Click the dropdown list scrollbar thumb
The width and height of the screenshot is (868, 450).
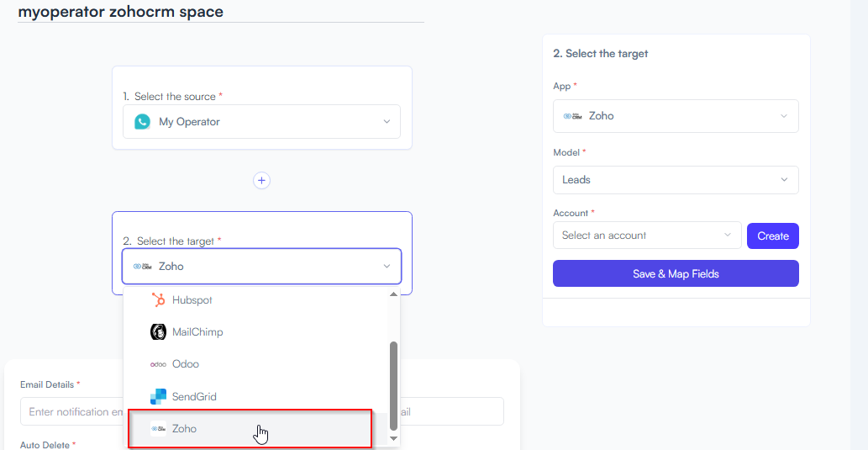393,386
